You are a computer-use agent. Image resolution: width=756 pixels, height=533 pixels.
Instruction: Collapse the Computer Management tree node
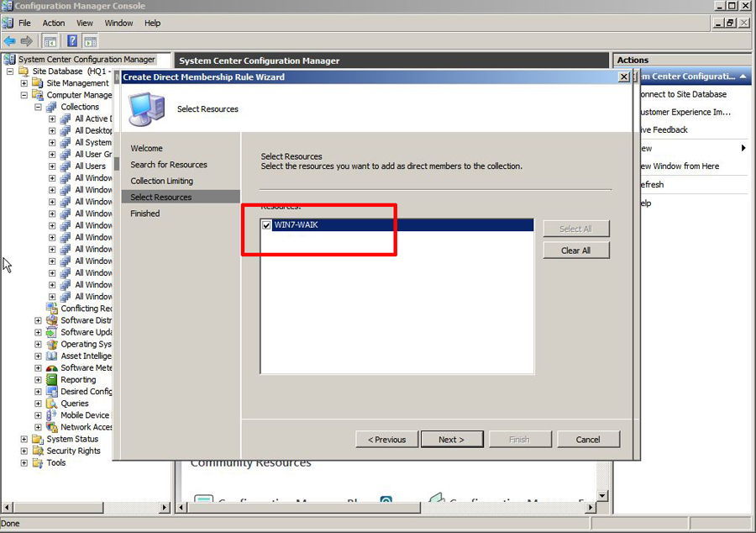24,95
